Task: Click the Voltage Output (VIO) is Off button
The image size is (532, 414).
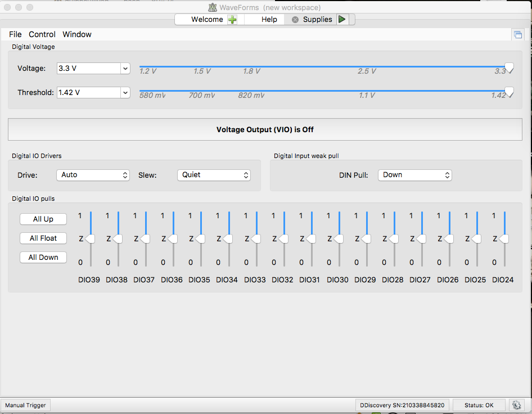Action: [265, 129]
